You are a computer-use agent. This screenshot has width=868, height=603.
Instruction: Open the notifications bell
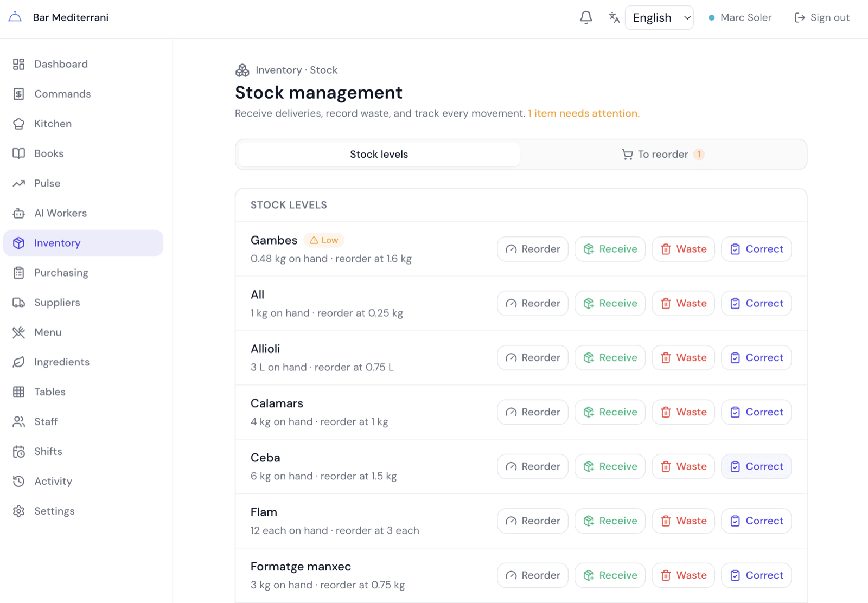(586, 17)
